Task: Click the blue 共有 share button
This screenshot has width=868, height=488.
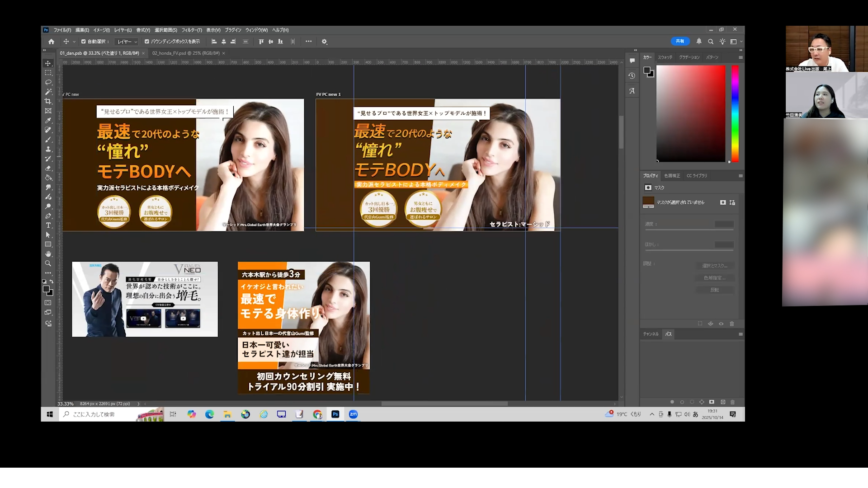Action: [x=679, y=41]
